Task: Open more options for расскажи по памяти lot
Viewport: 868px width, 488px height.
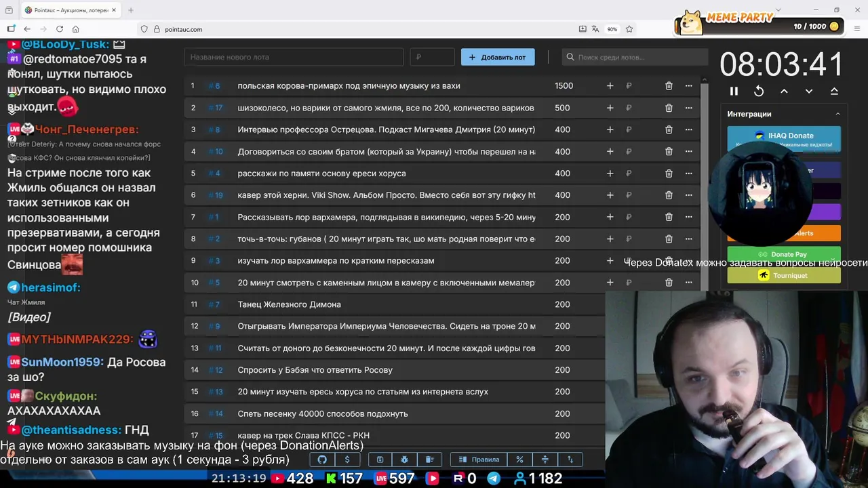Action: click(689, 174)
